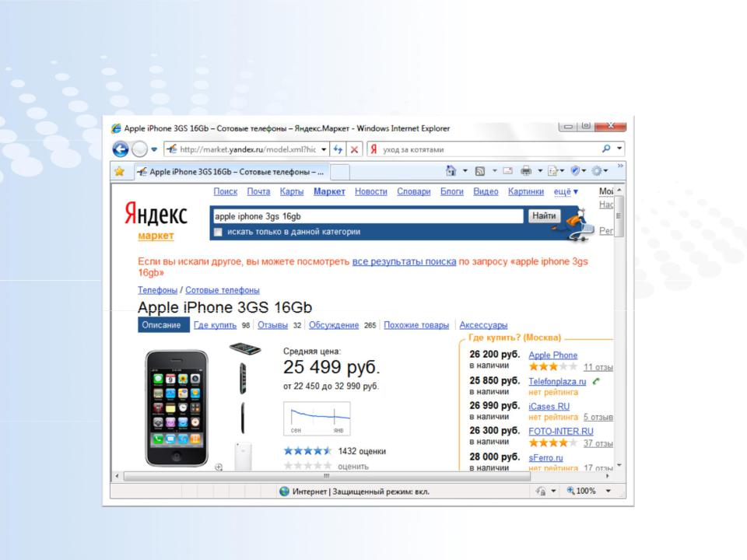Screen dimensions: 747x560
Task: Expand the address bar URL dropdown
Action: [x=324, y=149]
